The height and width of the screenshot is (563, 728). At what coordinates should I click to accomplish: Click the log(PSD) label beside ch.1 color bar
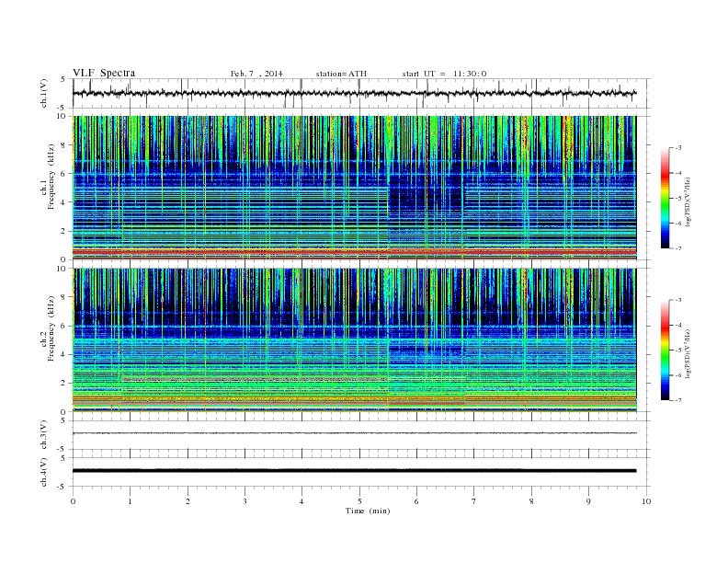pos(688,202)
